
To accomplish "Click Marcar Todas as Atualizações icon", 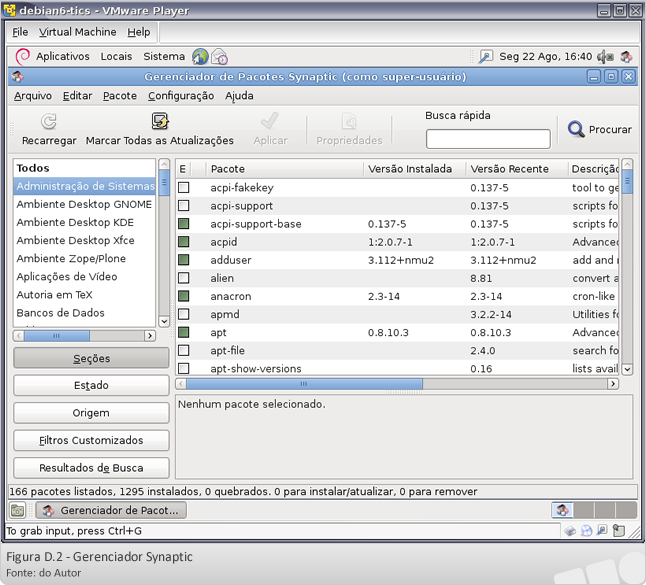I will pyautogui.click(x=160, y=121).
